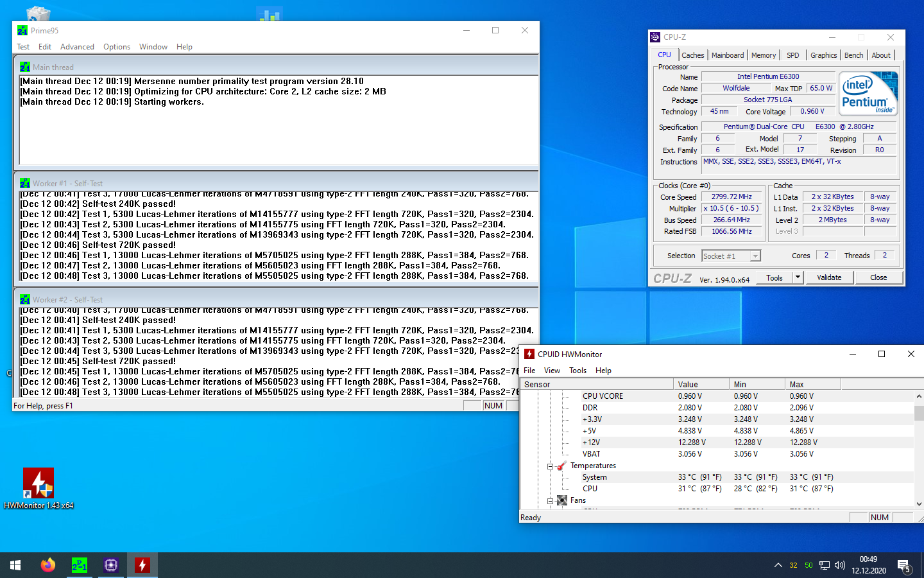Open the Start menu
This screenshot has height=578, width=924.
pyautogui.click(x=15, y=565)
